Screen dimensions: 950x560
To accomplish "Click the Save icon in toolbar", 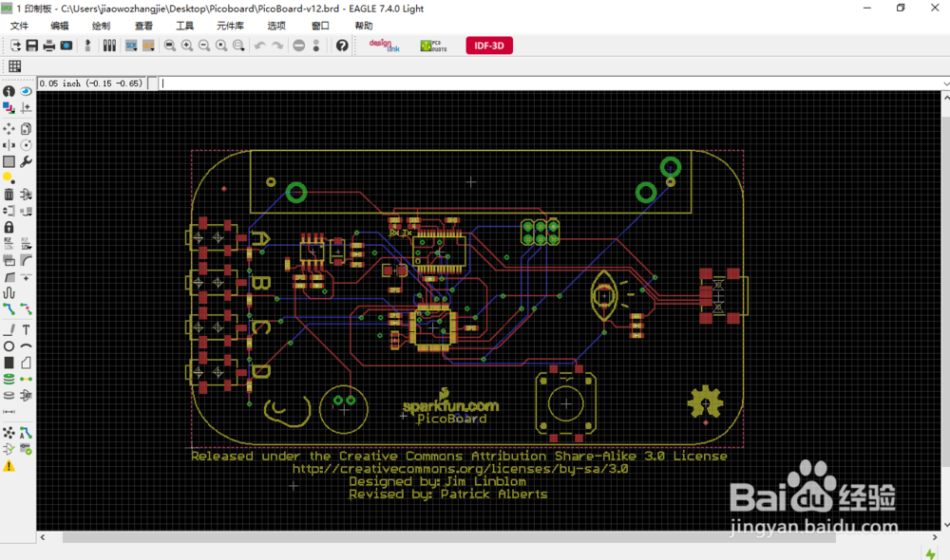I will click(32, 45).
